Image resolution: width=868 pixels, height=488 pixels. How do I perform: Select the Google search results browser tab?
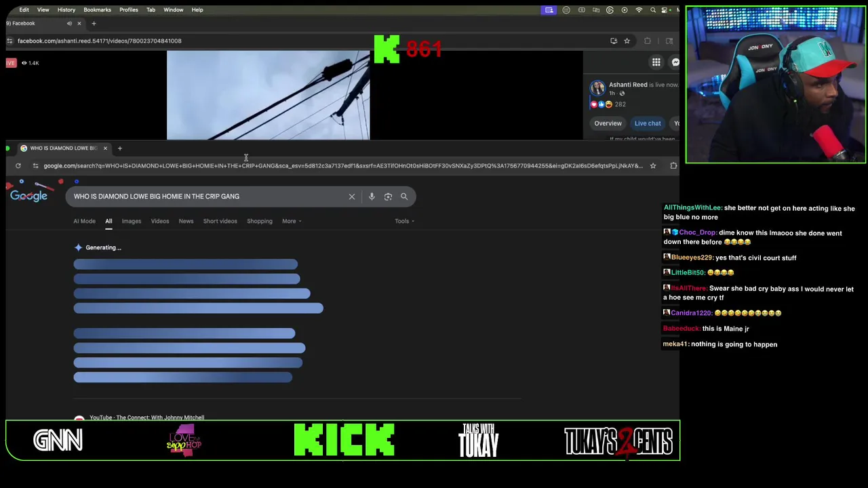(64, 148)
